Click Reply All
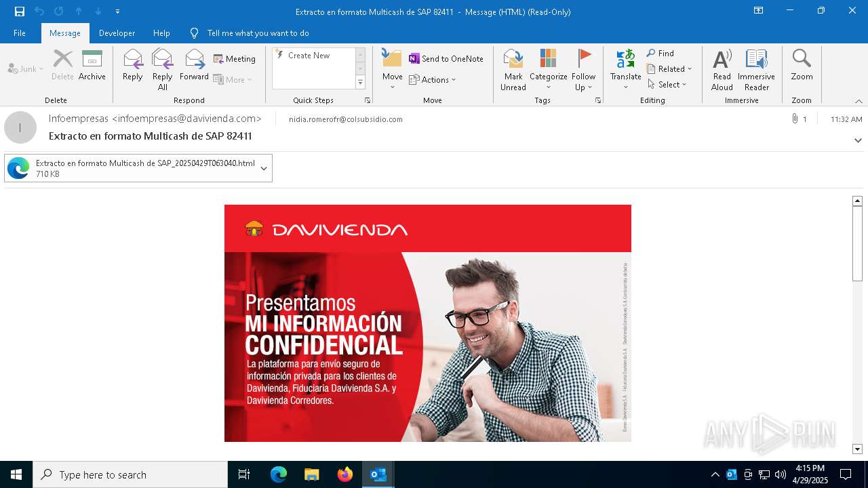Image resolution: width=868 pixels, height=488 pixels. (x=163, y=69)
